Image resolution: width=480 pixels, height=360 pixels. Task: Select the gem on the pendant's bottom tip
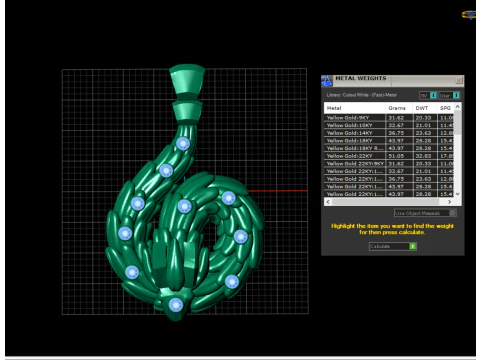tap(176, 305)
